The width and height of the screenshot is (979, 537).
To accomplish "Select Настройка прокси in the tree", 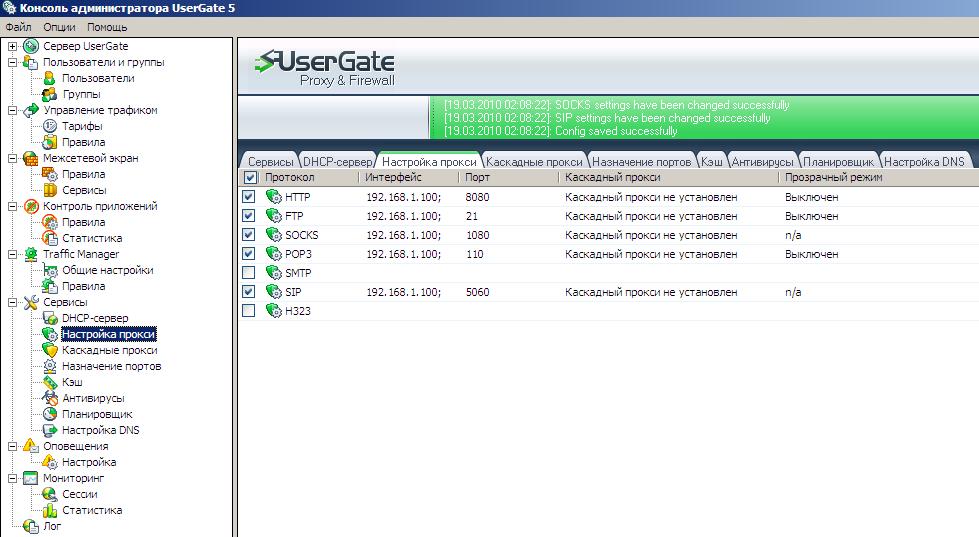I will 109,334.
